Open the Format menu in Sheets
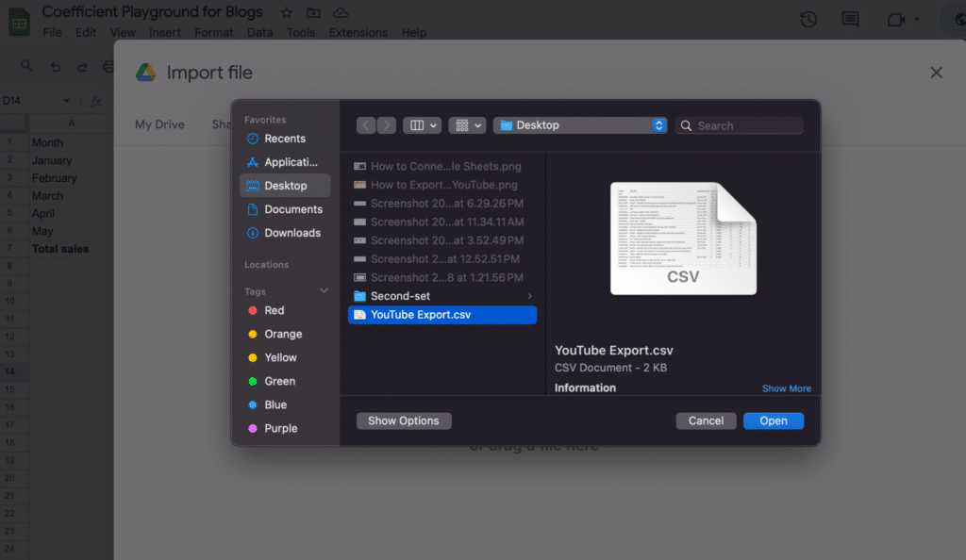This screenshot has width=966, height=560. pyautogui.click(x=214, y=33)
